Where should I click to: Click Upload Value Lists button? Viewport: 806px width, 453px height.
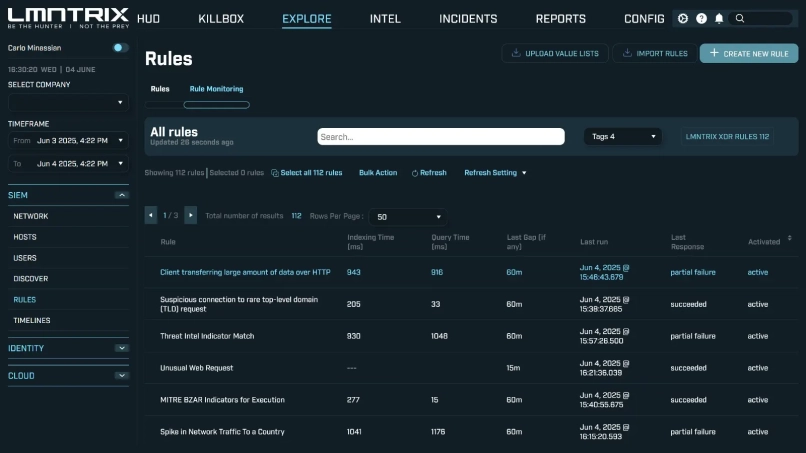click(555, 53)
